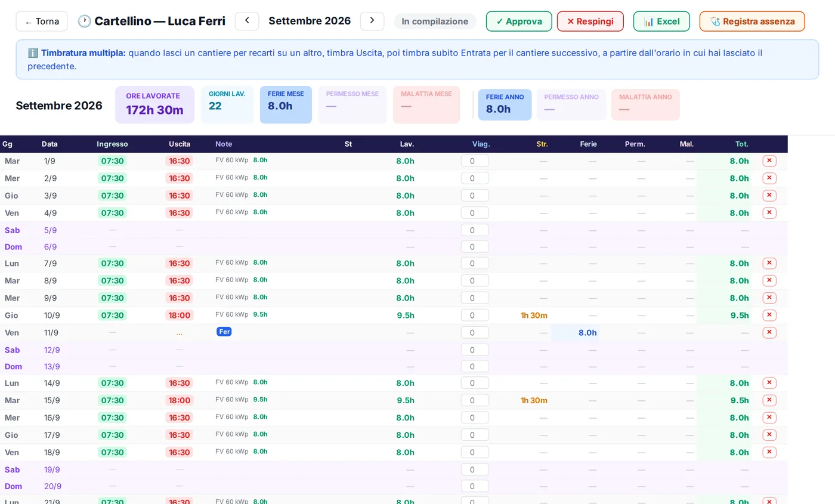Click the Fer badge on 11/9

coord(224,332)
